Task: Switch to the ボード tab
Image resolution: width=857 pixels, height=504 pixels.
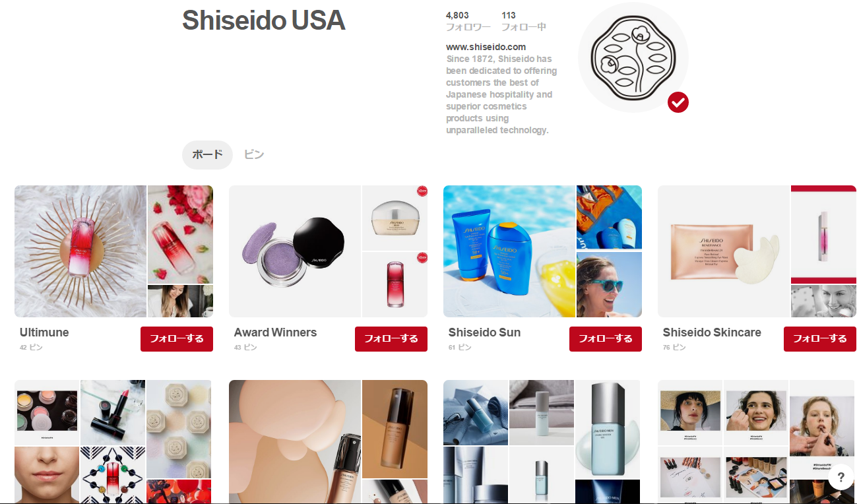Action: click(x=207, y=155)
